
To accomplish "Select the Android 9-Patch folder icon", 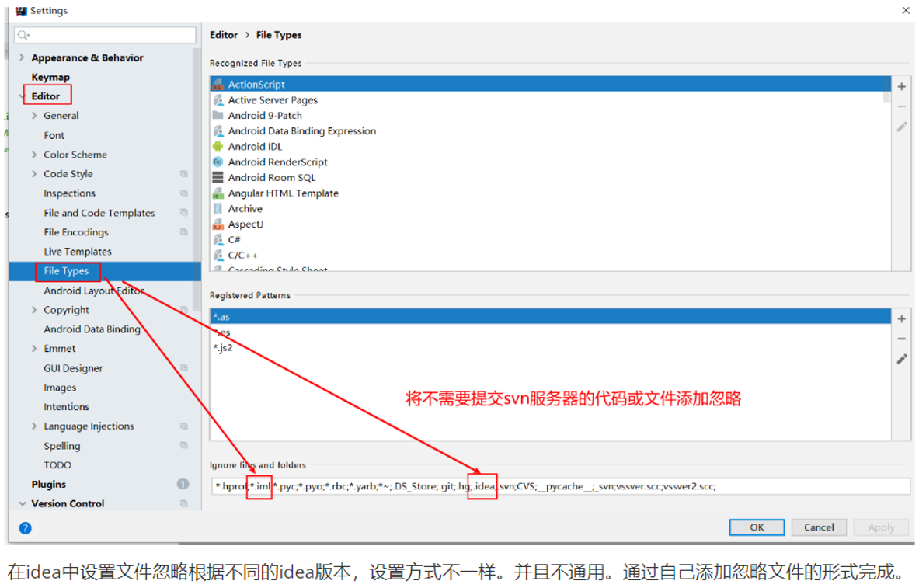I will (218, 116).
